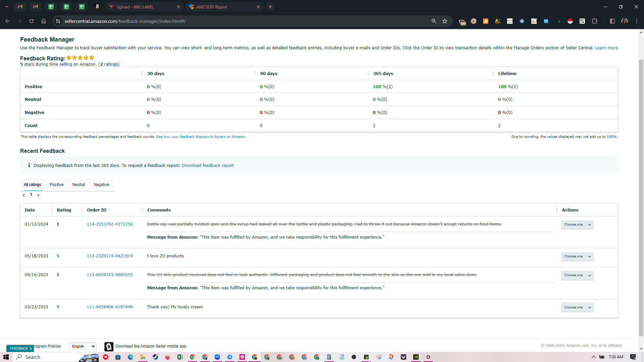Click Download the Amazon Seller mobile app
Viewport: 644px width, 362px height.
click(151, 346)
